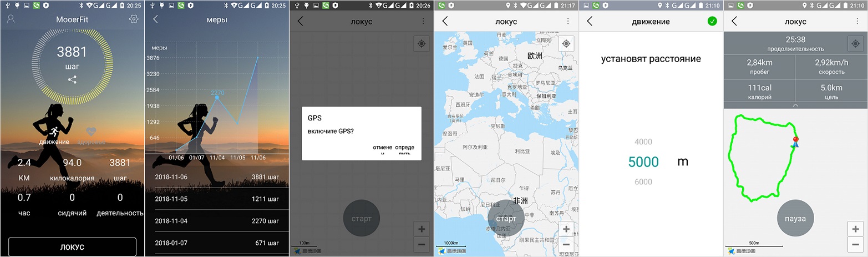Pick 6000 in the distance picker
This screenshot has width=868, height=257.
click(643, 182)
